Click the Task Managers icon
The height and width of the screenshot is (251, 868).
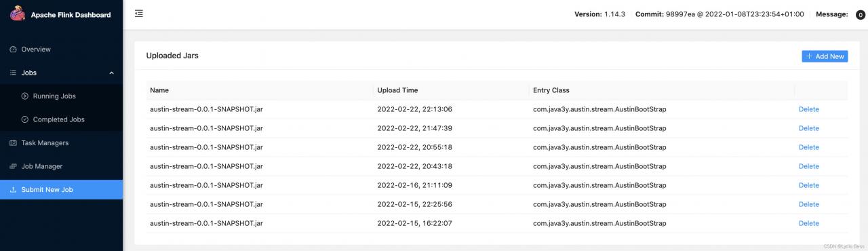pos(14,143)
